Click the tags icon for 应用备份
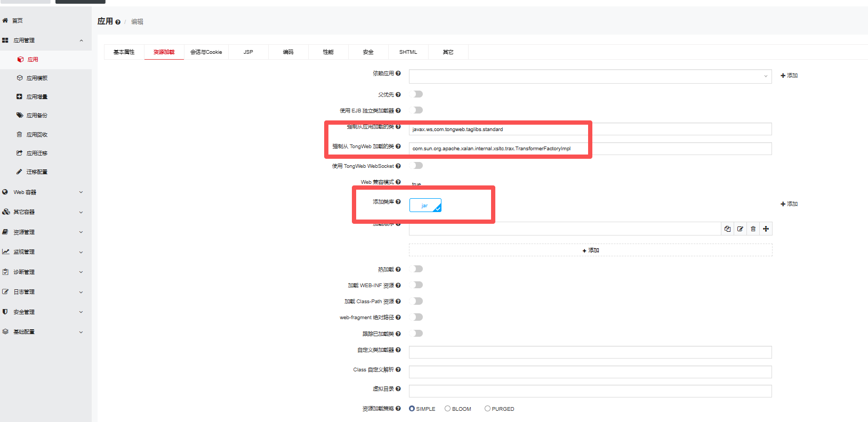The image size is (868, 422). 20,115
